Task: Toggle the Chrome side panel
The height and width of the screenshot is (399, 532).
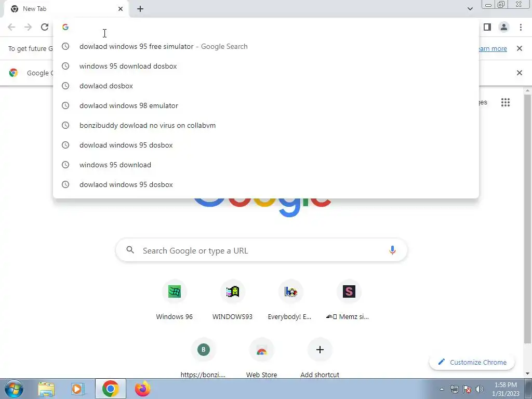Action: click(487, 27)
